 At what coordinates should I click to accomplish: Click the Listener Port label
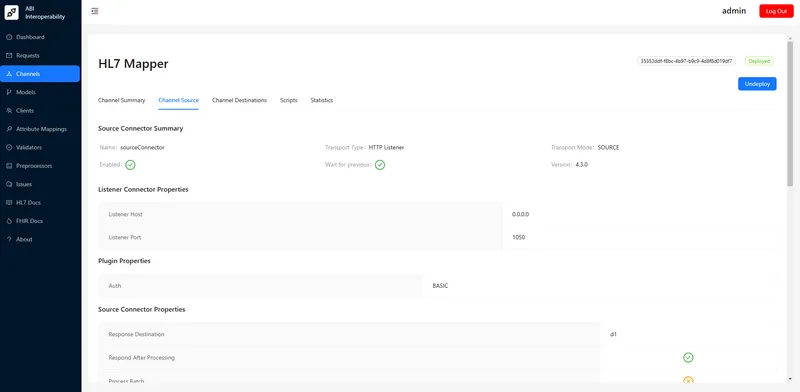pos(125,237)
